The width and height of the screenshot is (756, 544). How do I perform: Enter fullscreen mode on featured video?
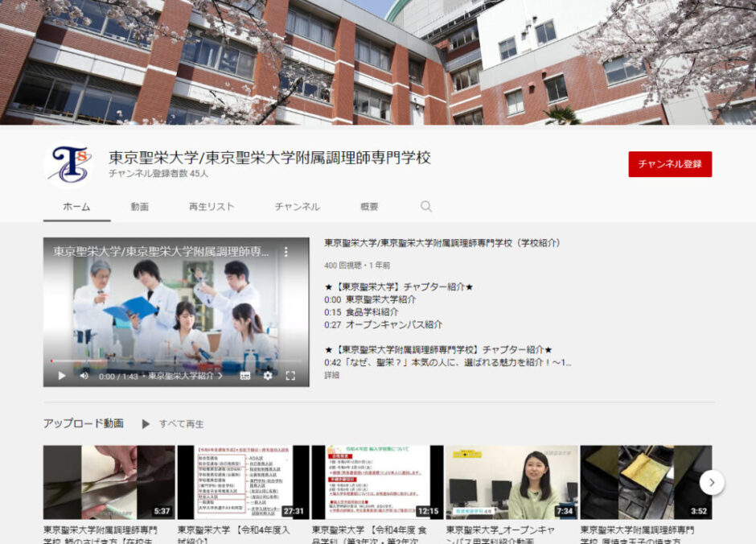[290, 375]
